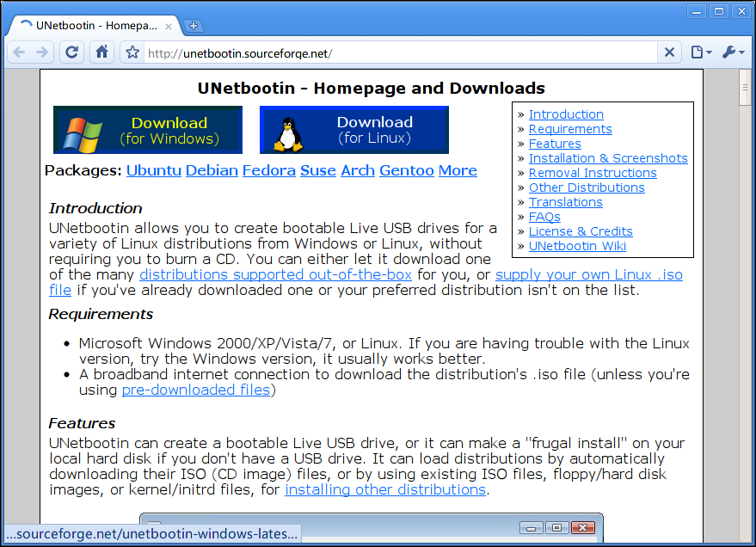Follow 'distributions supported out-of-the-box' link
The image size is (756, 547).
(275, 274)
